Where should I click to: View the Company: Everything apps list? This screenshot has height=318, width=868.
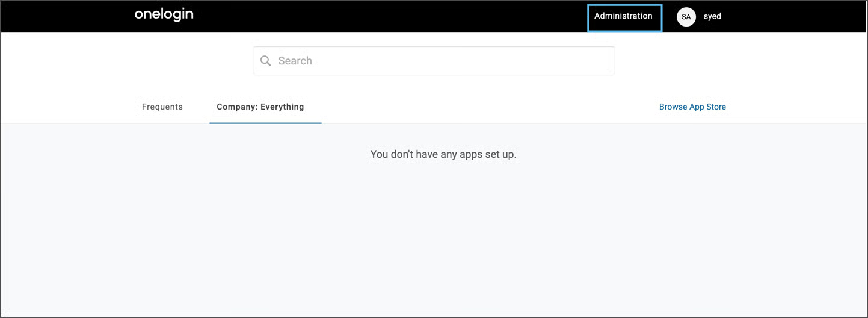pos(260,107)
